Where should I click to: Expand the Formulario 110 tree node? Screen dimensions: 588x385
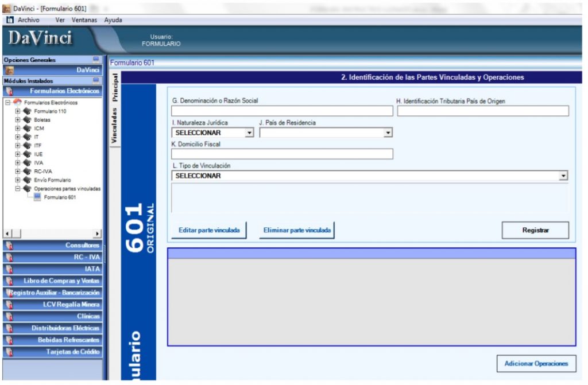[x=18, y=111]
